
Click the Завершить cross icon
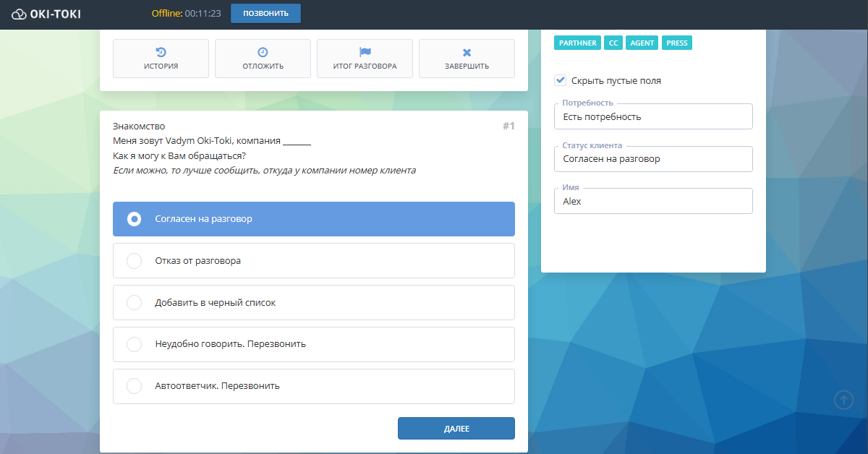[467, 52]
